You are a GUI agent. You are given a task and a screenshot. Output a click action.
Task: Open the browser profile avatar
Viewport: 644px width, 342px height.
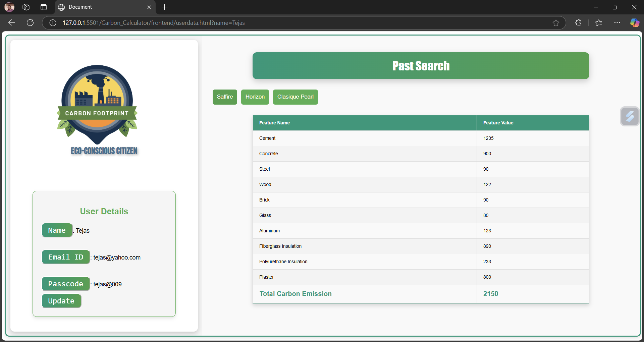pyautogui.click(x=9, y=7)
